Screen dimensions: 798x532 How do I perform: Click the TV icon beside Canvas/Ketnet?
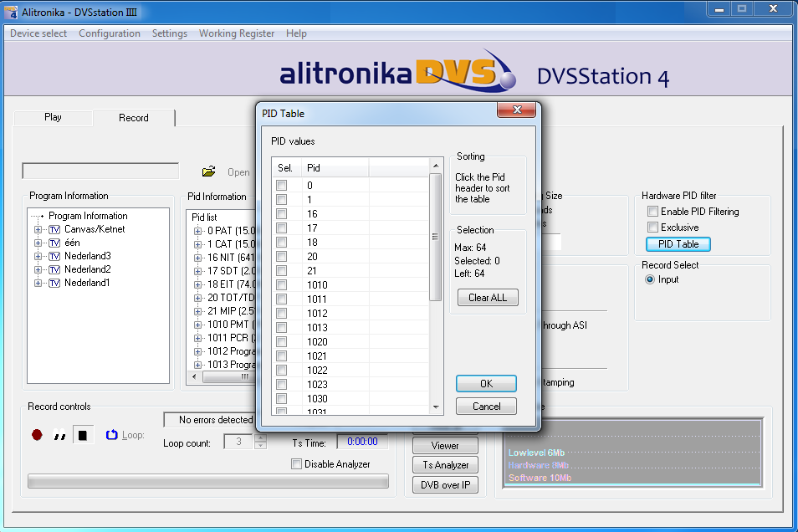[x=54, y=229]
